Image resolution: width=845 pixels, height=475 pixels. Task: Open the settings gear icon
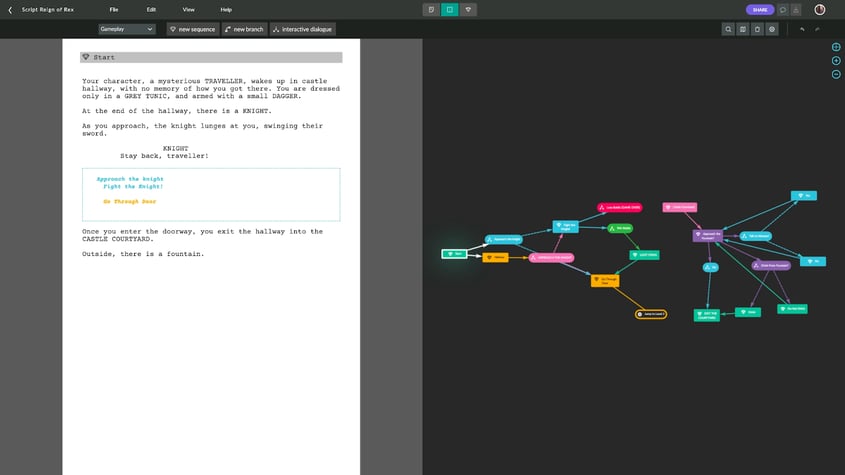coord(772,29)
